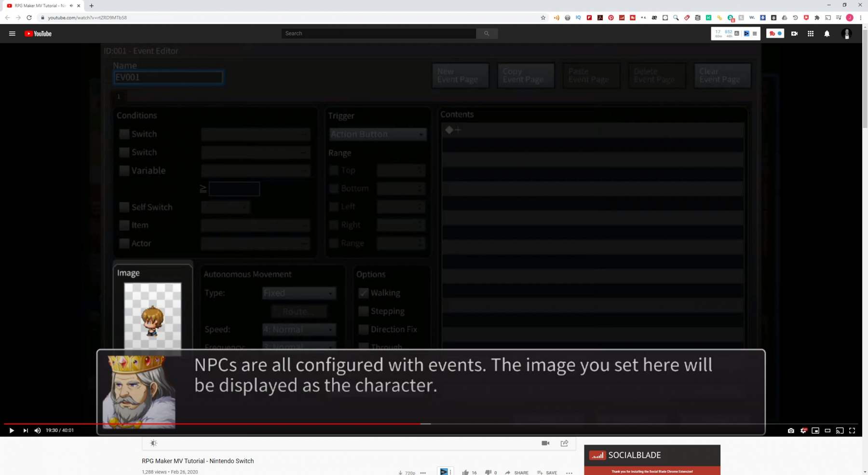868x475 pixels.
Task: Open the magnifier extension icon
Action: coord(676,18)
